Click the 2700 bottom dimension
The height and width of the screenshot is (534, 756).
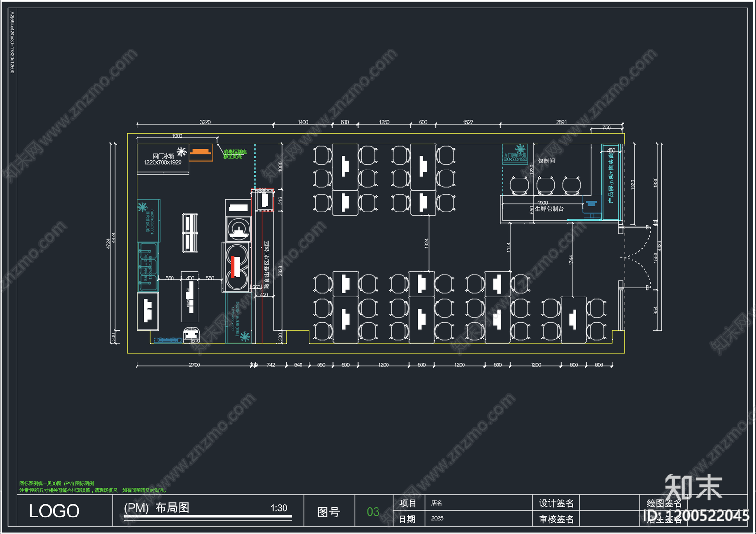coord(194,365)
